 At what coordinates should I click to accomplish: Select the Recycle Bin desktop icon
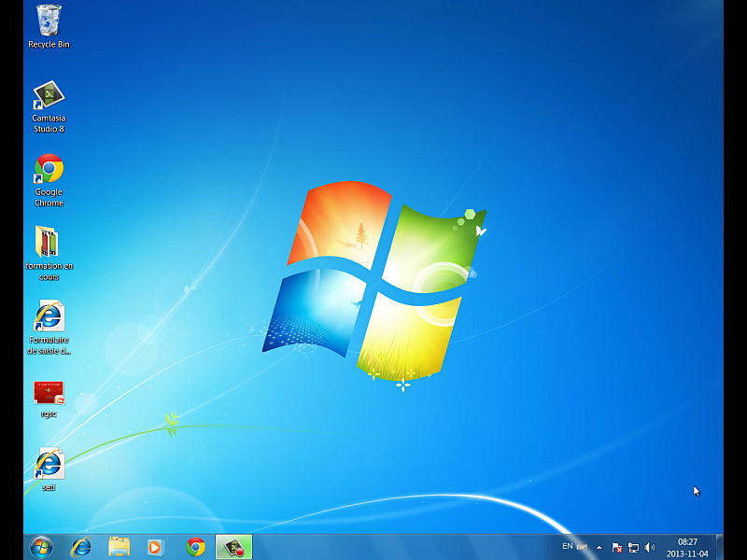49,22
